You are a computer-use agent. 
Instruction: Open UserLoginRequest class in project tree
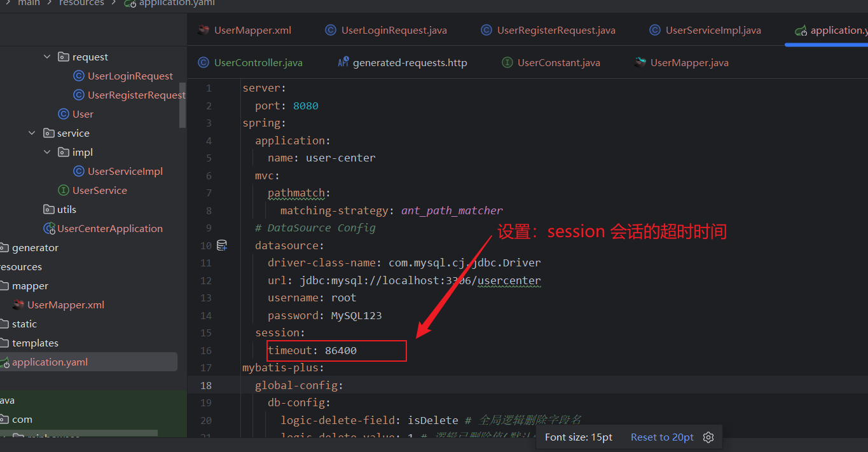click(x=130, y=76)
